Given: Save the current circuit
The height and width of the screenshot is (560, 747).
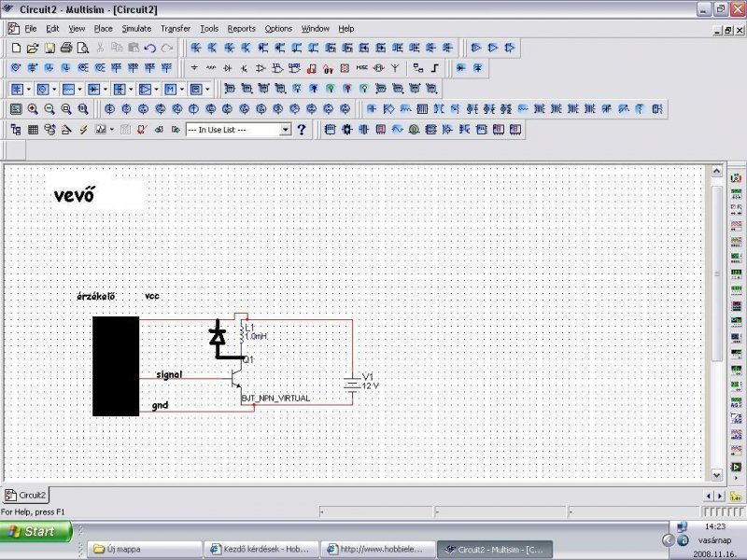Looking at the screenshot, I should pos(49,48).
